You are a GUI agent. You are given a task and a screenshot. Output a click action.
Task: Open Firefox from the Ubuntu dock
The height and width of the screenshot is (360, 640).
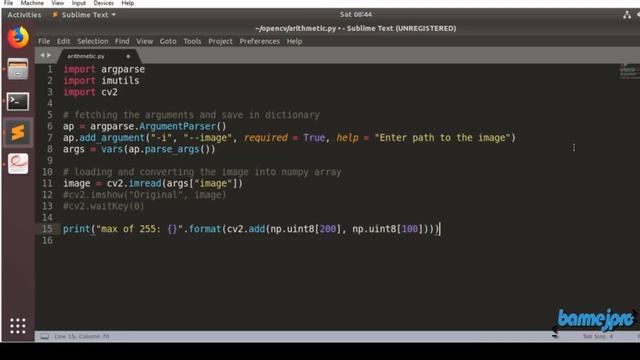18,38
